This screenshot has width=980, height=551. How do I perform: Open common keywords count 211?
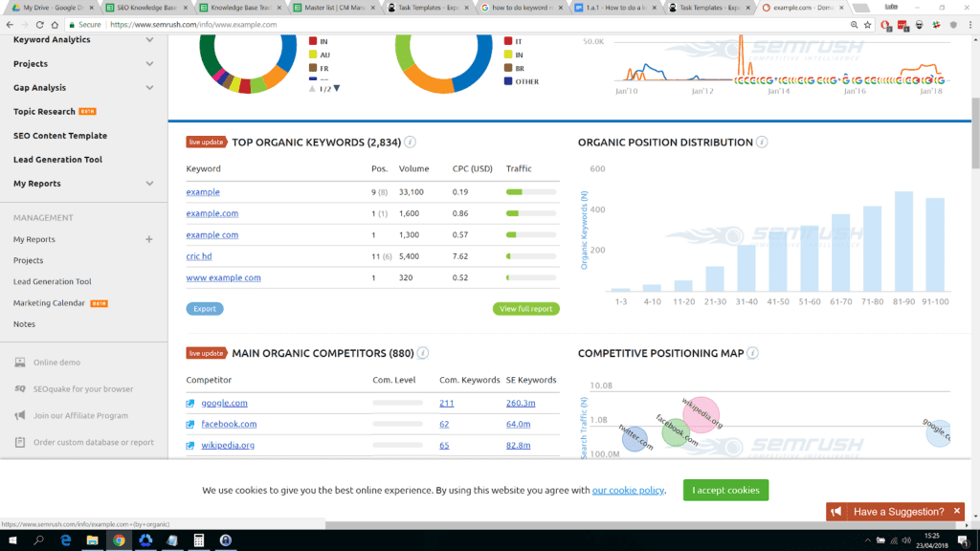click(446, 404)
